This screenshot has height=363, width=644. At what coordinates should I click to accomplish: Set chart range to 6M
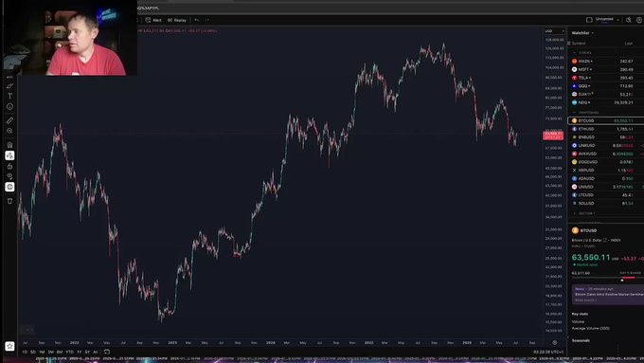coord(60,352)
